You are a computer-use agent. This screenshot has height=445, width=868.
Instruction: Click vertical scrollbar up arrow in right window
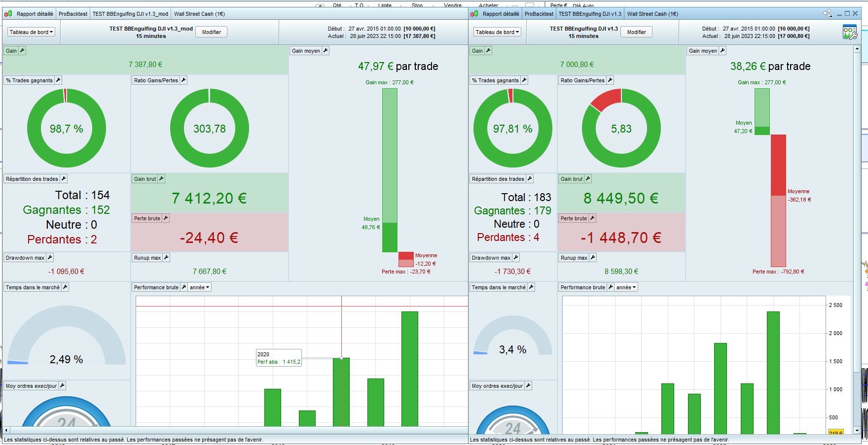pos(857,49)
